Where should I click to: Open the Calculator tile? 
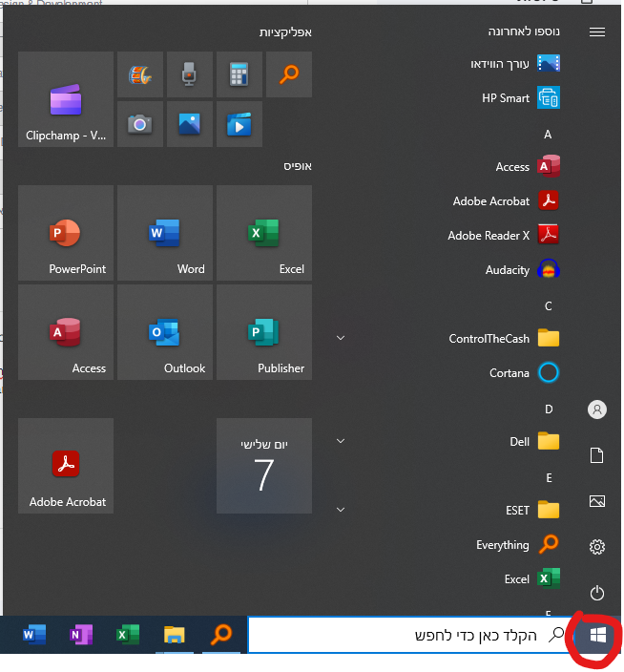tap(239, 74)
